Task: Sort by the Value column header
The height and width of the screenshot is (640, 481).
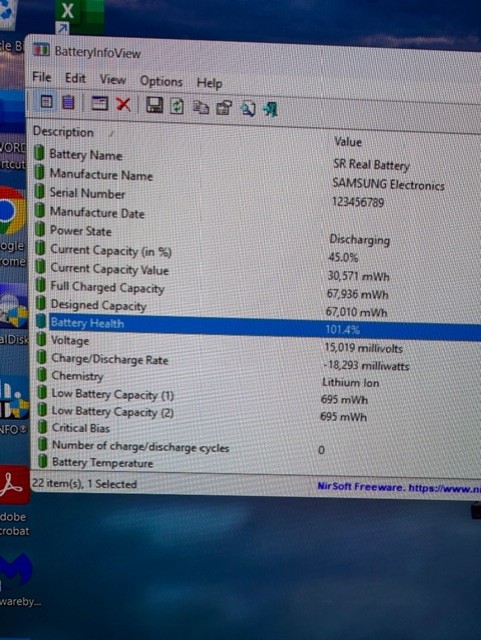Action: click(348, 142)
